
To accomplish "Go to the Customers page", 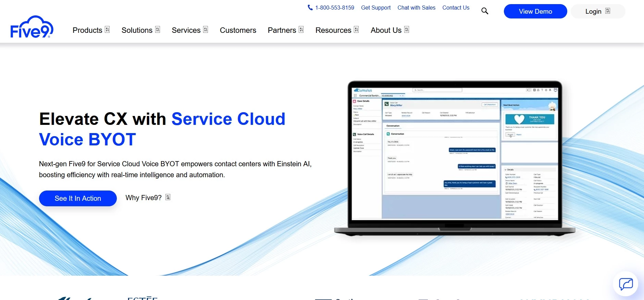I will point(238,30).
